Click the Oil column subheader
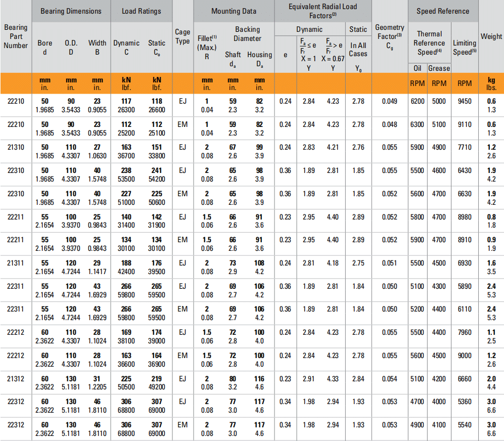The image size is (504, 441). pyautogui.click(x=417, y=68)
